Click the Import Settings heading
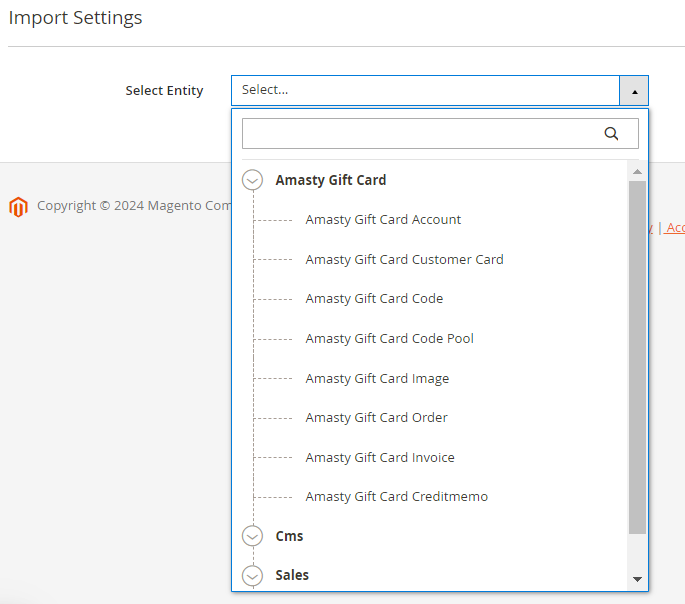 coord(75,18)
